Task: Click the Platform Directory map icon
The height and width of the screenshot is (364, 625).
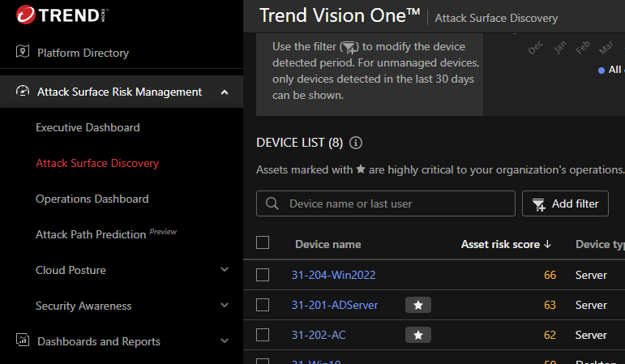Action: click(23, 53)
